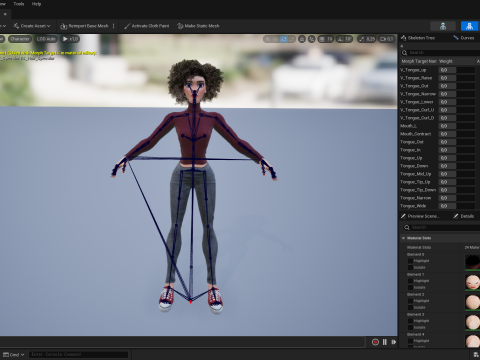Enable Isolate for Element 1

[x=410, y=288]
